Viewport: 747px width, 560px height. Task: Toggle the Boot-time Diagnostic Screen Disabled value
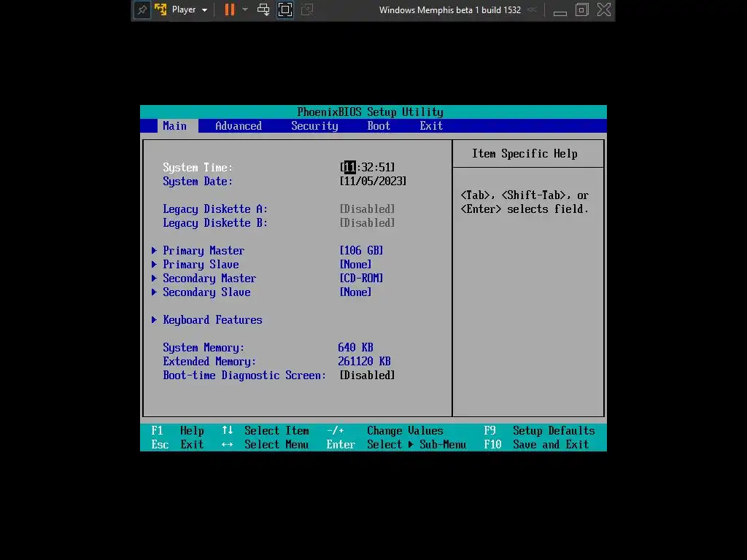[x=367, y=376]
